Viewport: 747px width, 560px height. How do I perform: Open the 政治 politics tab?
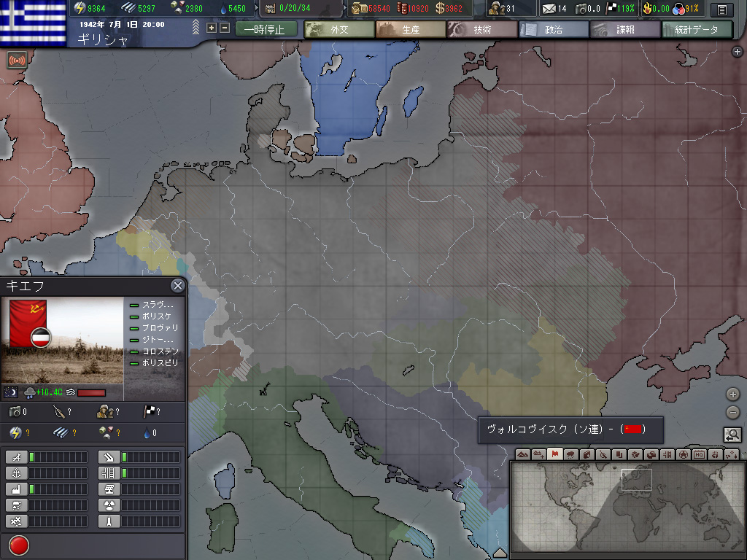pyautogui.click(x=554, y=29)
